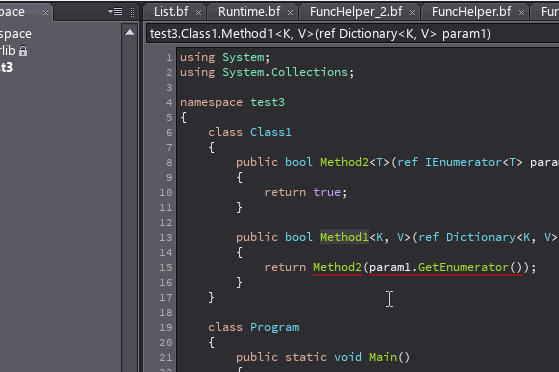Activate the FuncHelper.bf tab
Image resolution: width=559 pixels, height=372 pixels.
pos(471,12)
